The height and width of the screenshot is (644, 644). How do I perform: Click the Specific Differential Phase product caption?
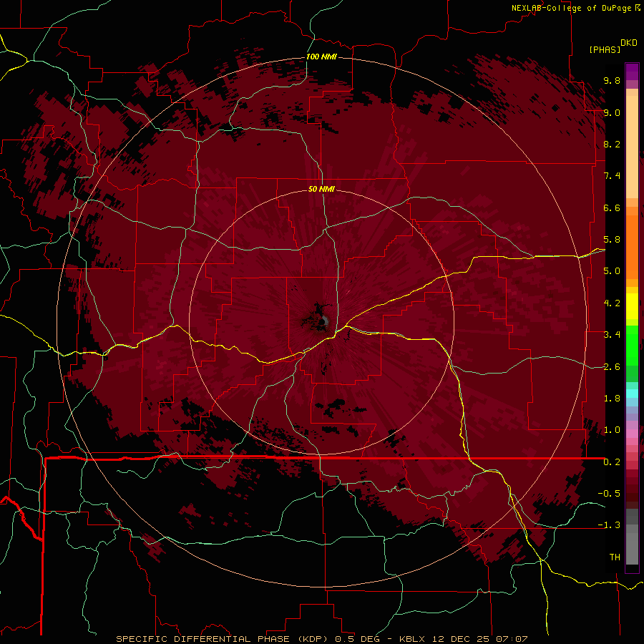(321, 639)
